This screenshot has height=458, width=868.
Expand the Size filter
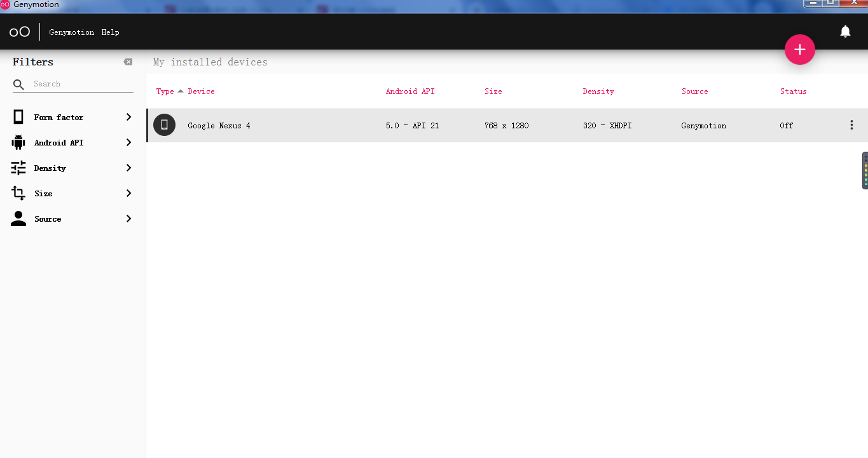(x=128, y=193)
